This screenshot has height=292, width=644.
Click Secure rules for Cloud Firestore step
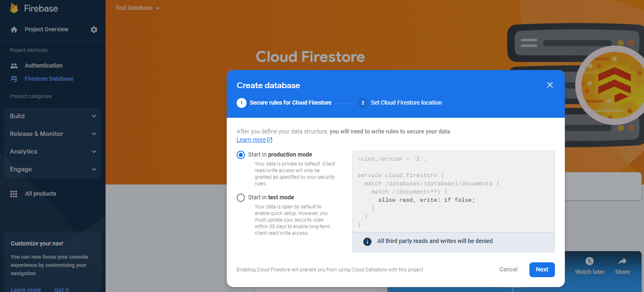pyautogui.click(x=291, y=103)
